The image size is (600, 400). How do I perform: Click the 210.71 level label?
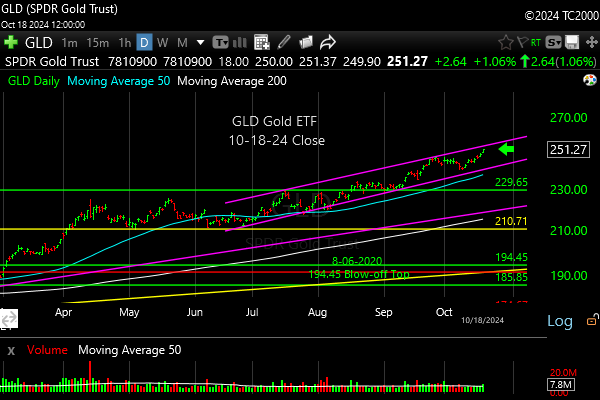511,221
